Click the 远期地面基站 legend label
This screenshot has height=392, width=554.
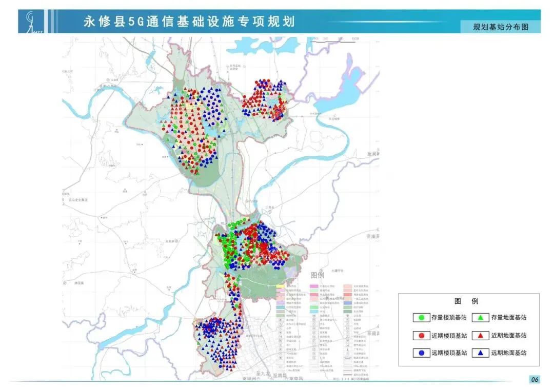click(509, 353)
